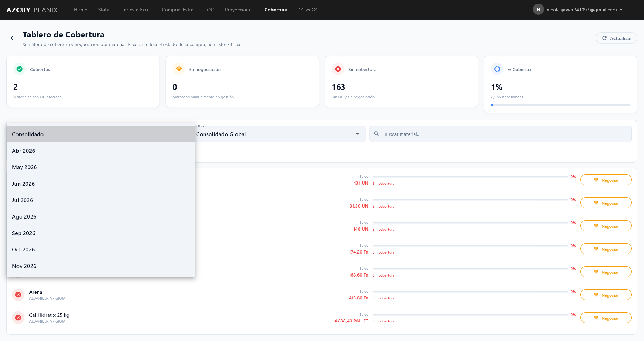This screenshot has height=341, width=644.
Task: Click the 413,80 Tn saldo value
Action: tap(359, 298)
